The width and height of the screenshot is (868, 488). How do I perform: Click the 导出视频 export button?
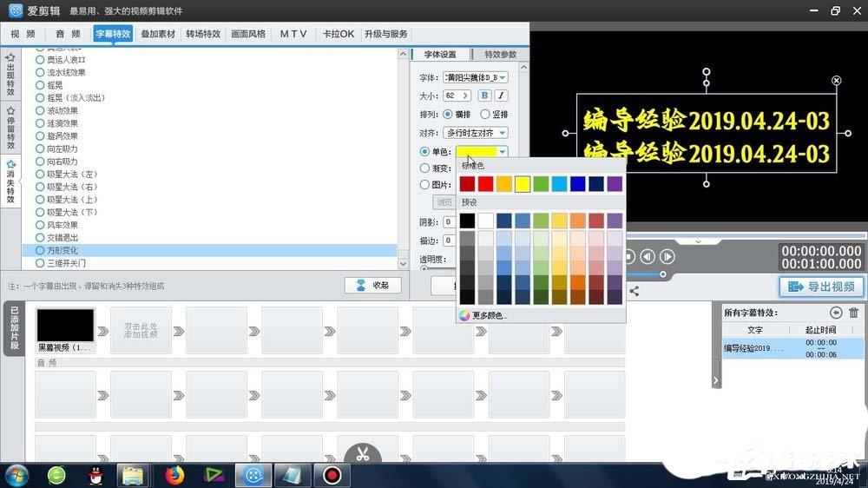[821, 287]
